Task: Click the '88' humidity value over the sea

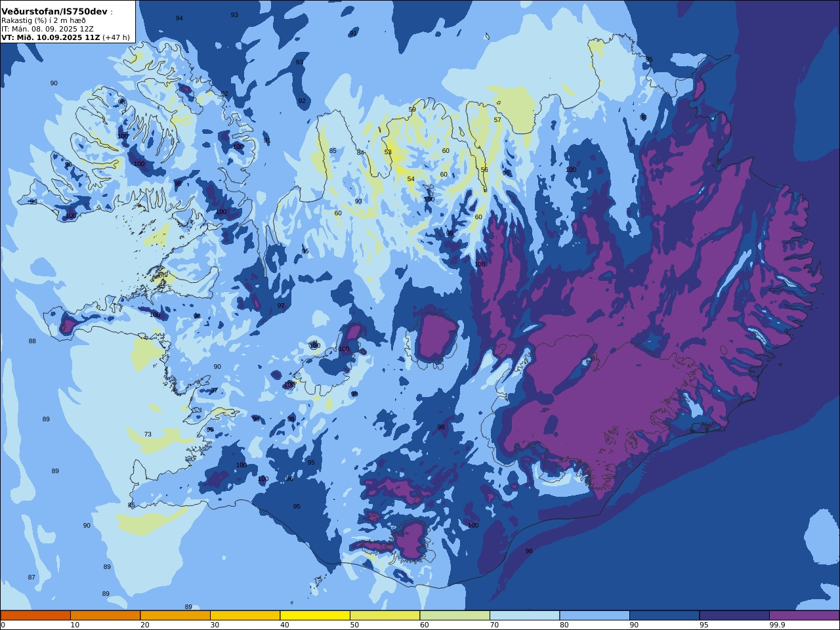Action: pos(32,341)
